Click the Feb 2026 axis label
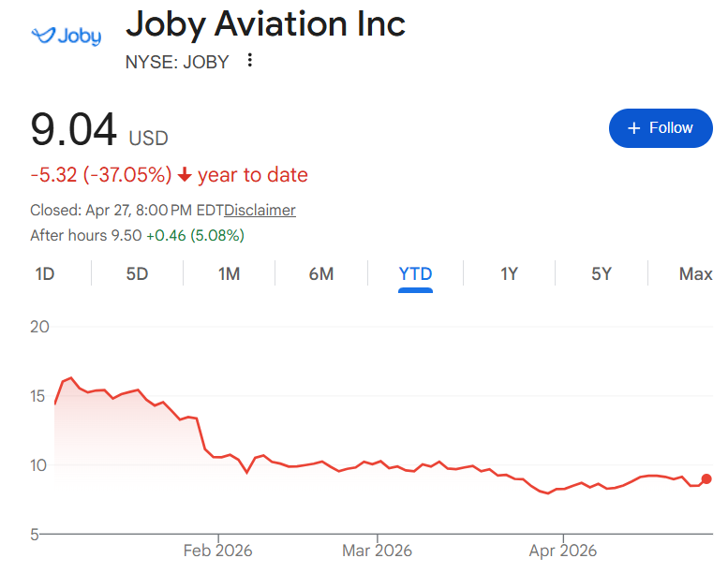728x573 pixels. (x=217, y=551)
